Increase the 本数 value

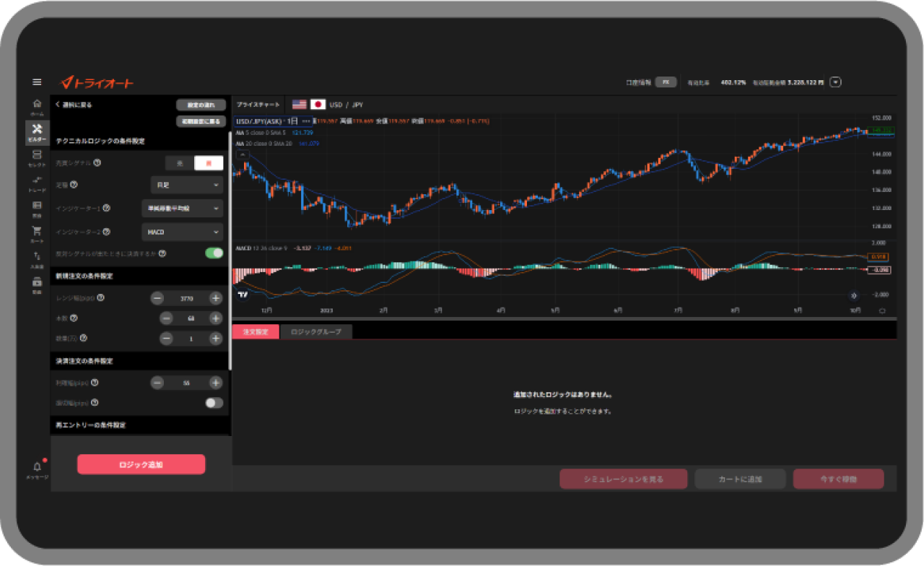215,318
